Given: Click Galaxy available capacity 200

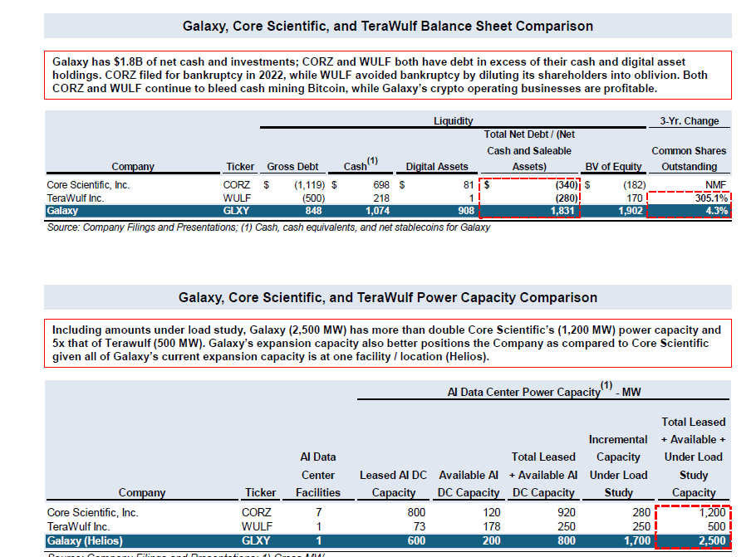Looking at the screenshot, I should (x=491, y=540).
